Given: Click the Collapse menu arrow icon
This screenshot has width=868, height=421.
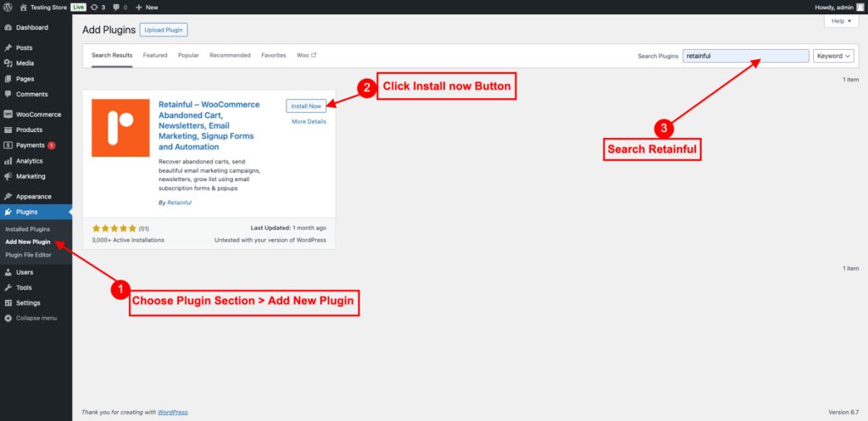Looking at the screenshot, I should coord(8,319).
